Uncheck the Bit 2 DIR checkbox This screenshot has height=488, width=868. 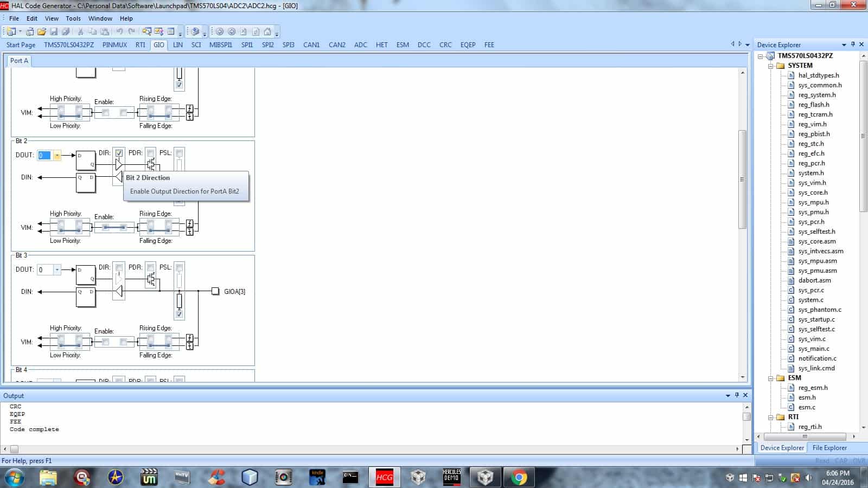click(119, 153)
